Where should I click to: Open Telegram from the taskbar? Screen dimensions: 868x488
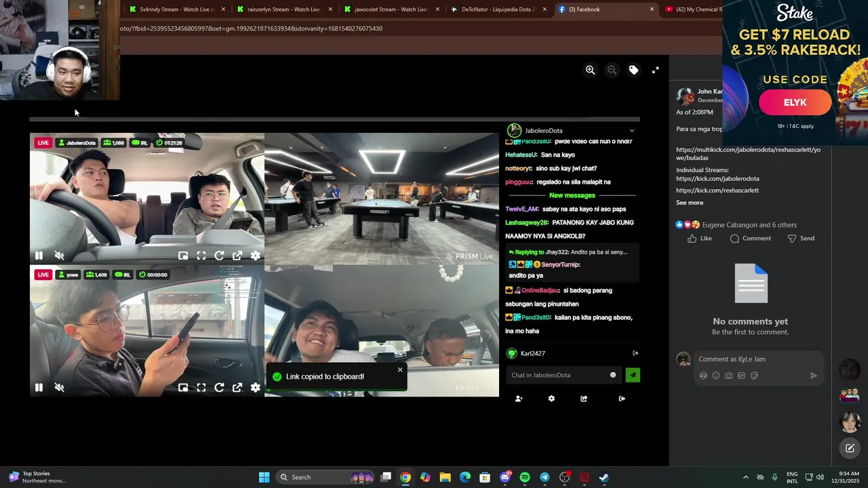click(545, 477)
